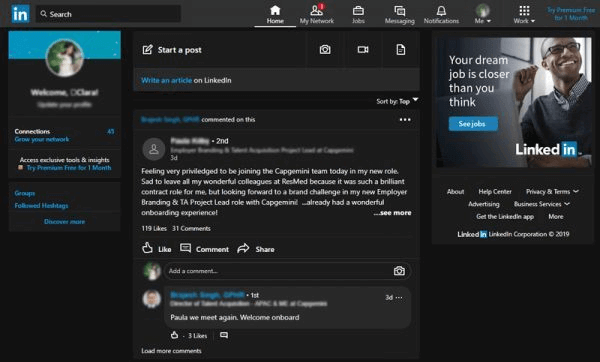
Task: Reply to the comment via bubble icon
Action: coord(224,335)
